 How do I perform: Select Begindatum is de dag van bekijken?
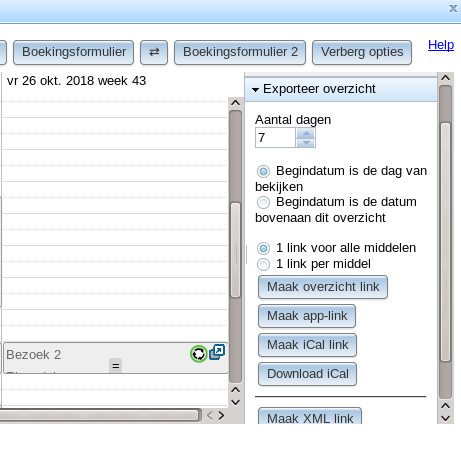[263, 171]
